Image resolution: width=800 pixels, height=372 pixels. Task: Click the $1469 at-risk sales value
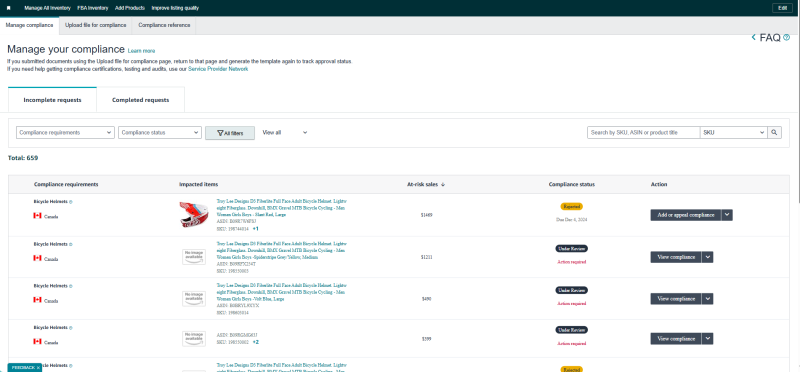pos(427,215)
